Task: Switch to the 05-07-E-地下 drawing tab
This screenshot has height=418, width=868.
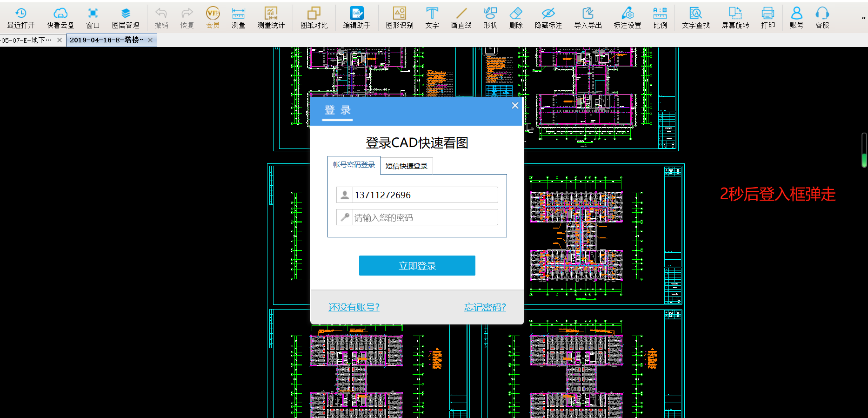Action: [26, 40]
